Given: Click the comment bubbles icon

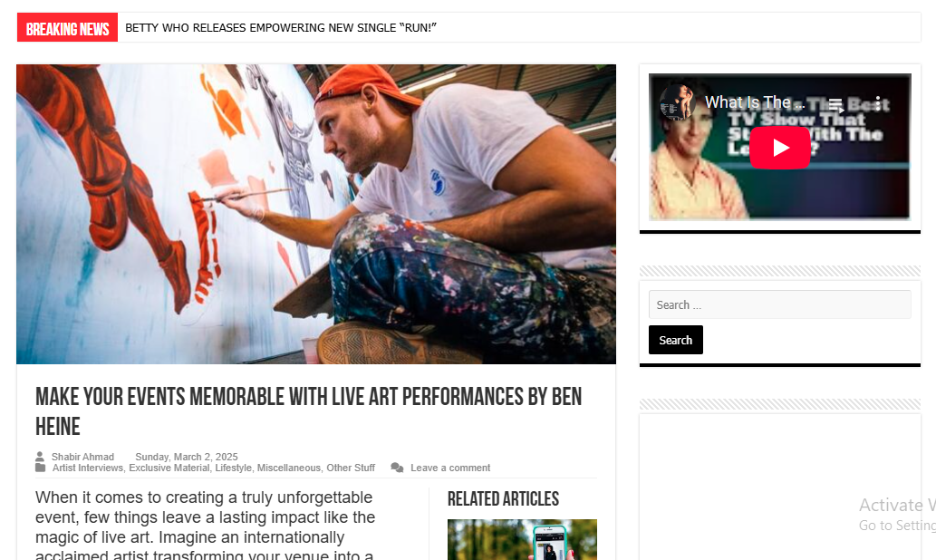Looking at the screenshot, I should (x=397, y=468).
